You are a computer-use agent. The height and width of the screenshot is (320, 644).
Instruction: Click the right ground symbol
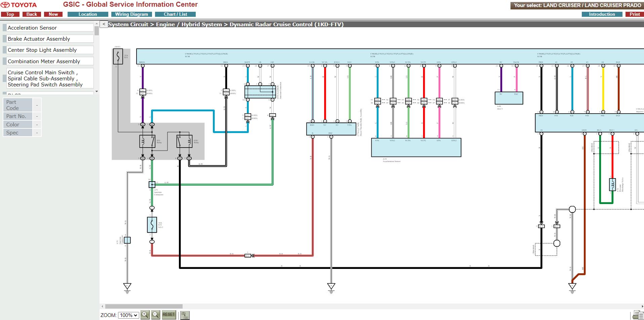tap(572, 288)
